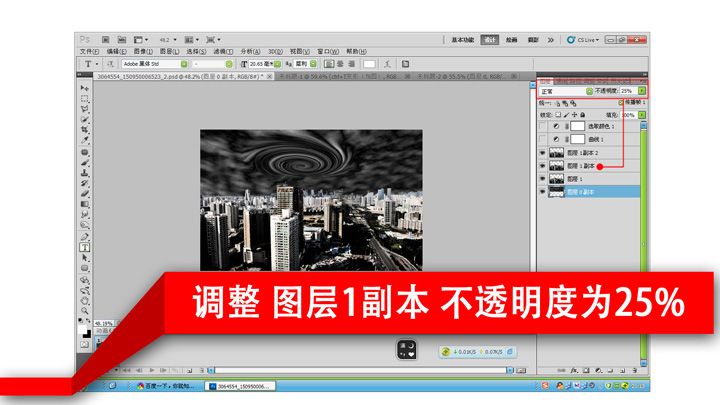Image resolution: width=720 pixels, height=405 pixels.
Task: Switch to 3064554_150950006523_2.psd document tab
Action: [x=184, y=76]
